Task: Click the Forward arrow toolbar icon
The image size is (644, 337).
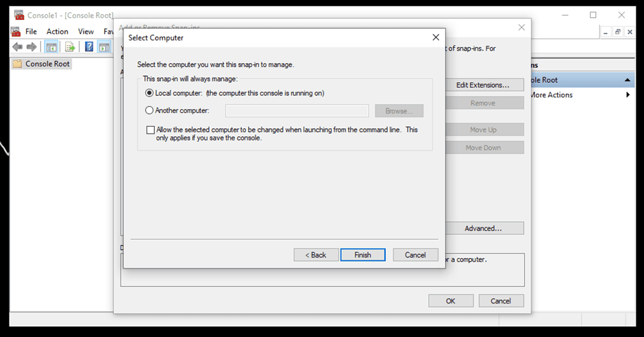Action: pyautogui.click(x=32, y=47)
